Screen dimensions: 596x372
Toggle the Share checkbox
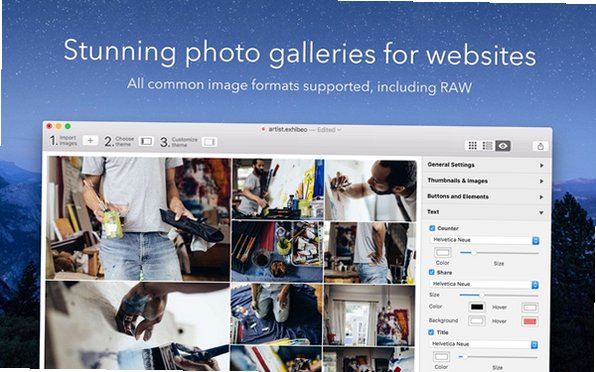point(431,272)
